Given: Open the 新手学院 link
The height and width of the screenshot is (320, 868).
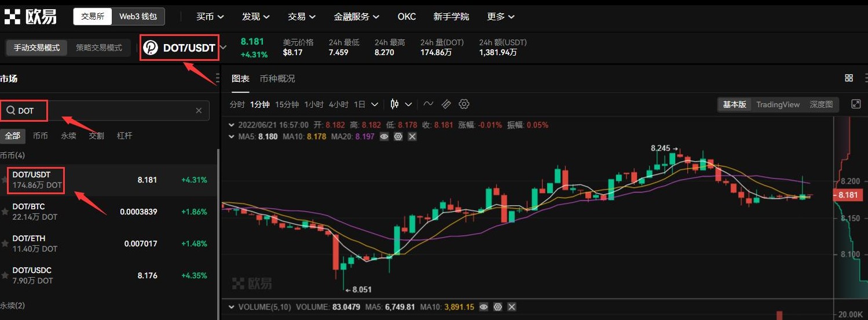Looking at the screenshot, I should coord(451,16).
